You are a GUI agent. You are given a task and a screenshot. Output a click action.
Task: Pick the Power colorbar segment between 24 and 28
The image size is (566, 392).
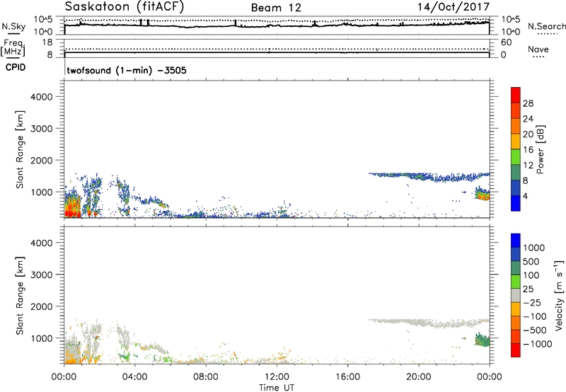tap(516, 110)
